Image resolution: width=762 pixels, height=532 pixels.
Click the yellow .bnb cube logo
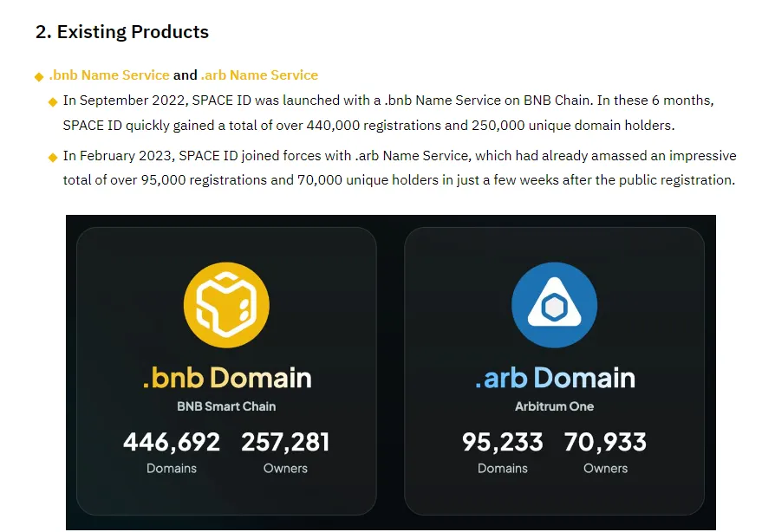point(226,305)
